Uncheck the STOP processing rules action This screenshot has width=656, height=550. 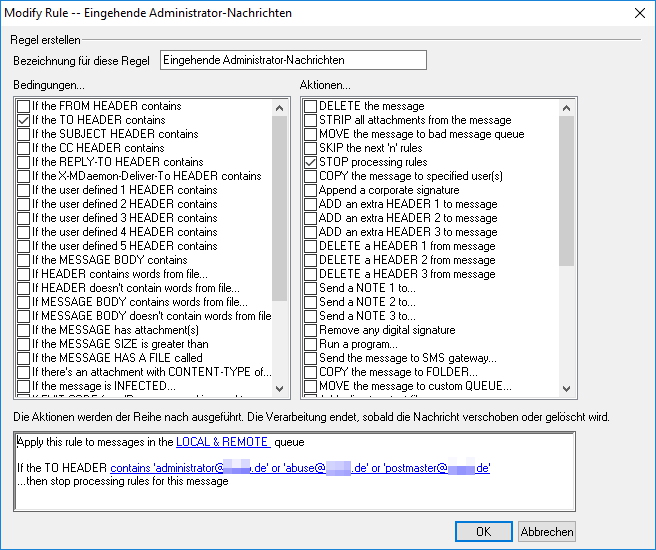311,162
